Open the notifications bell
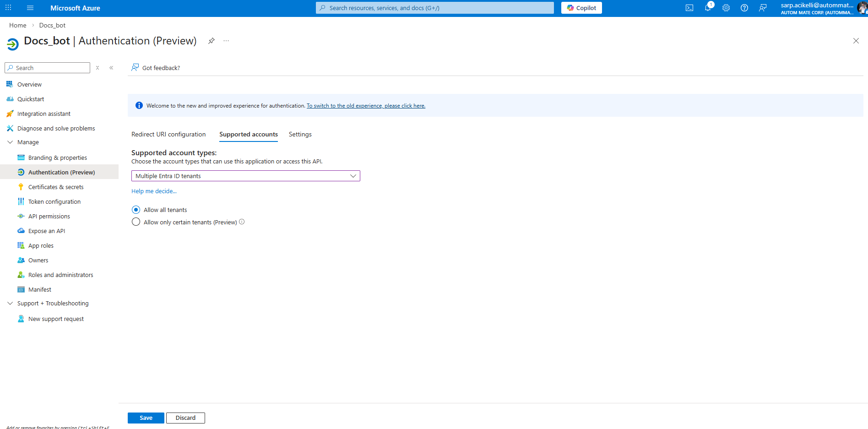 [708, 8]
